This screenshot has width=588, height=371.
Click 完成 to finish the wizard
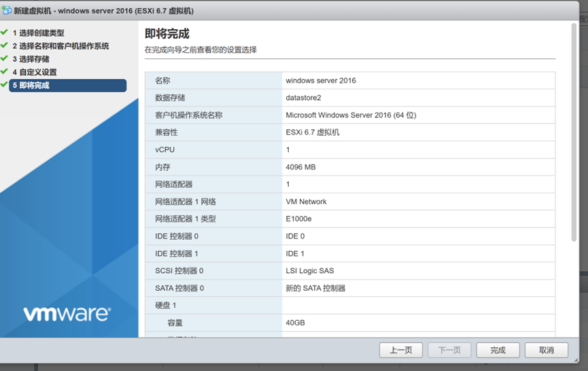pyautogui.click(x=498, y=351)
